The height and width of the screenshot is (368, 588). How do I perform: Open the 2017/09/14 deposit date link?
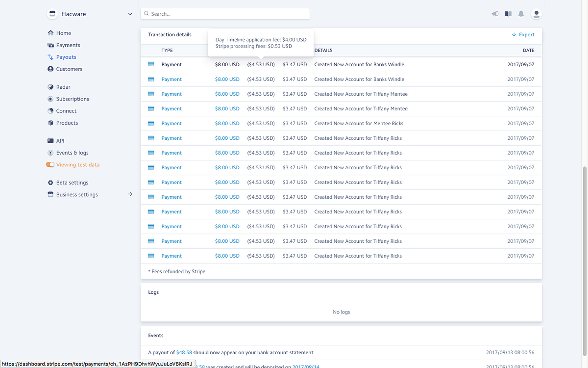point(306,366)
